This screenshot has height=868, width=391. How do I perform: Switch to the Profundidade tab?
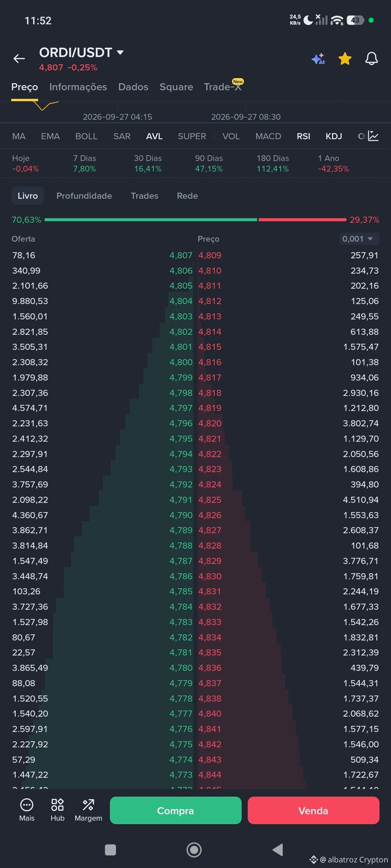click(84, 196)
